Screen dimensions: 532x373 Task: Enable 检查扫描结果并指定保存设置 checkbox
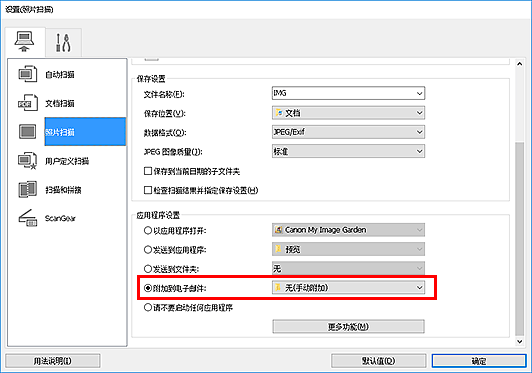(x=148, y=190)
